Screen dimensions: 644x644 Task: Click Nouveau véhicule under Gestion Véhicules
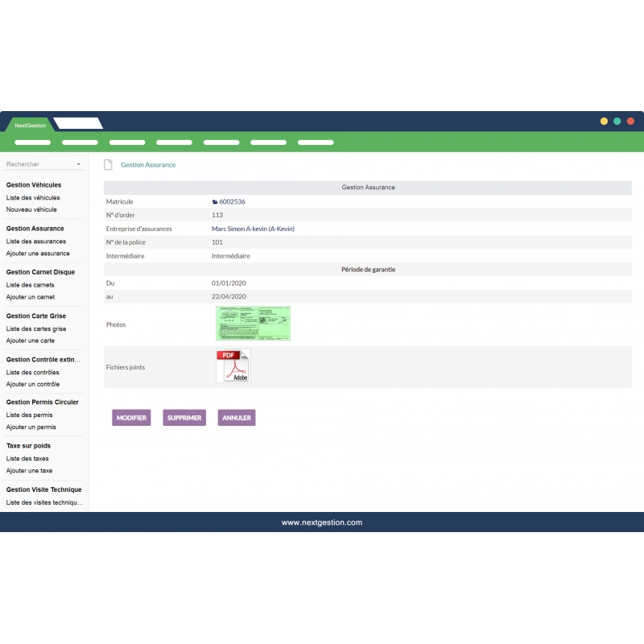coord(31,209)
